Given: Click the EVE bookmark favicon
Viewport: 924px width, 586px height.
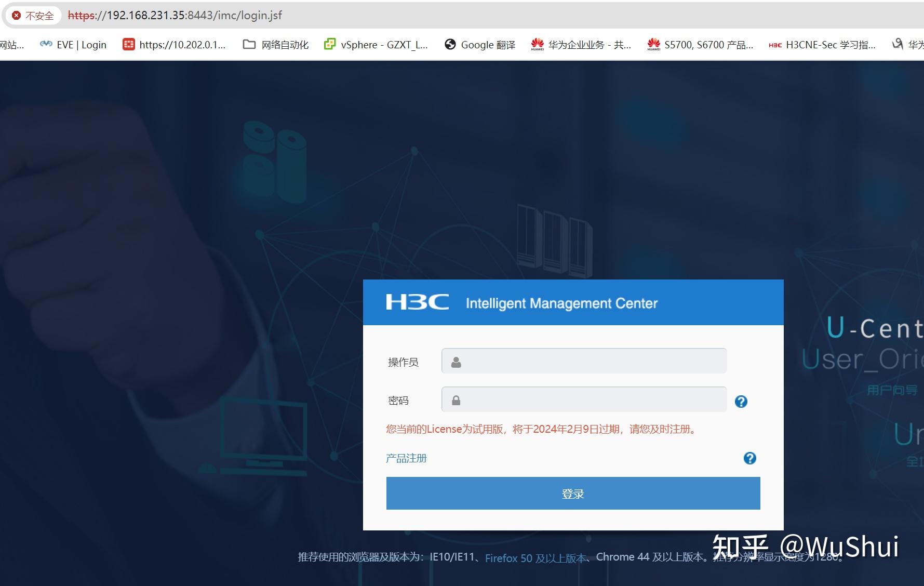Looking at the screenshot, I should point(45,44).
